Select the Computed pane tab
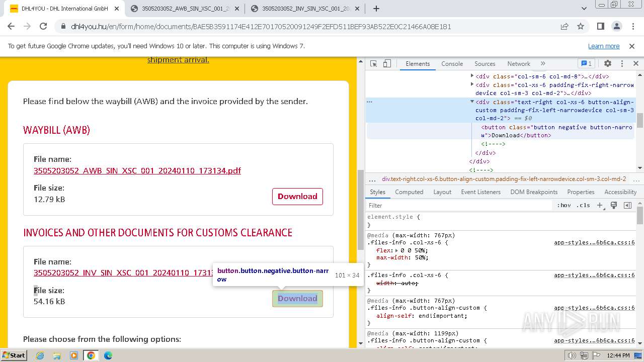 click(409, 192)
